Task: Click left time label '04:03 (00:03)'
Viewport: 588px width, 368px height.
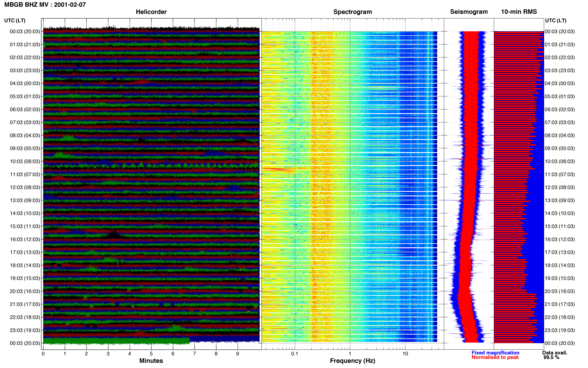Action: coord(25,83)
